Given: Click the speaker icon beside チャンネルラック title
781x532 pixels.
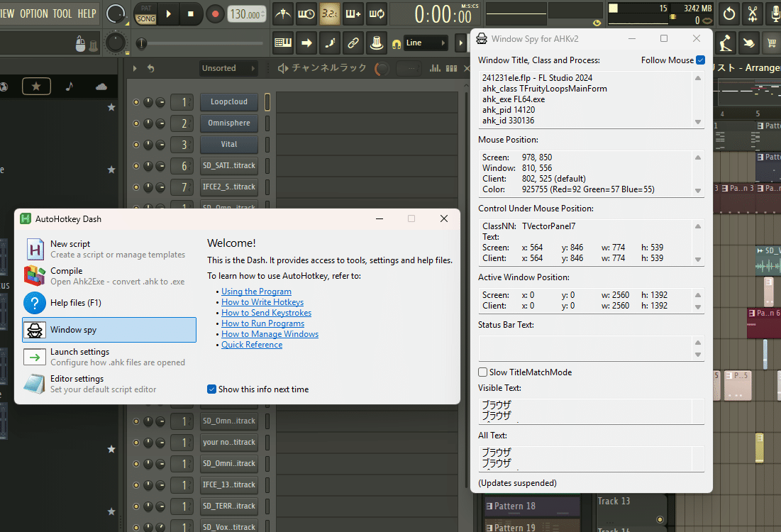Looking at the screenshot, I should (x=283, y=68).
